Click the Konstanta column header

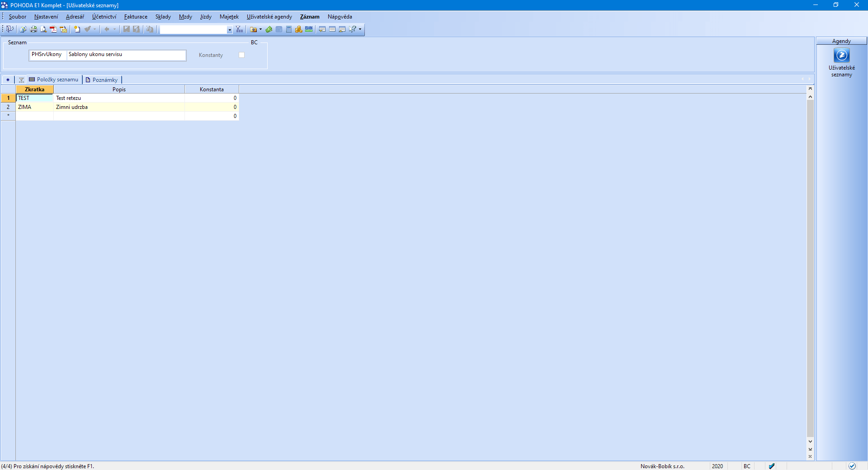point(212,89)
